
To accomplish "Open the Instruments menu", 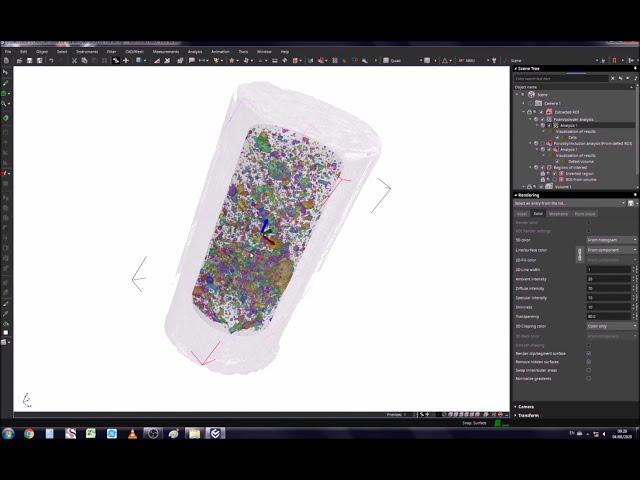I will pos(87,52).
